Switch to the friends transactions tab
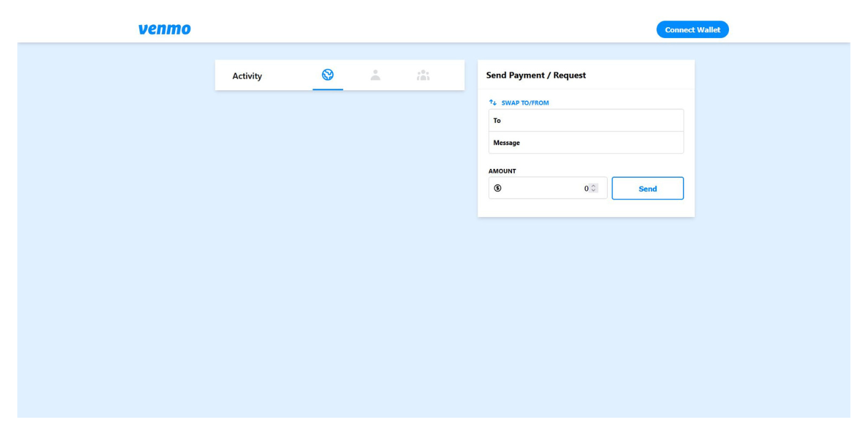 click(x=422, y=75)
